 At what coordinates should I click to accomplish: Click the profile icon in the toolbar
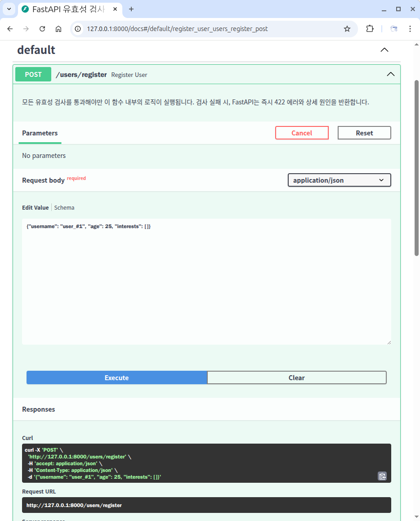coord(394,29)
